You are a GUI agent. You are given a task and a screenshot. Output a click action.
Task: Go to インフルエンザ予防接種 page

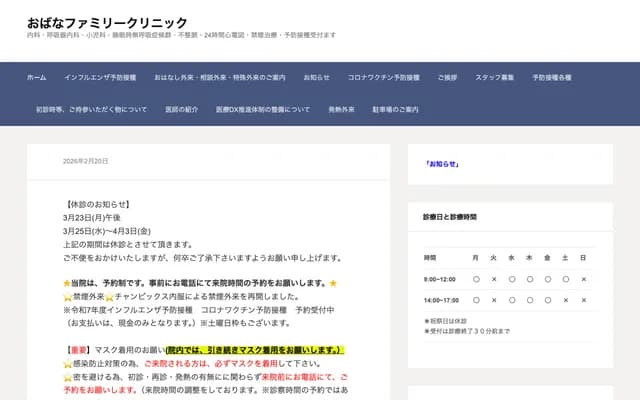(100, 77)
